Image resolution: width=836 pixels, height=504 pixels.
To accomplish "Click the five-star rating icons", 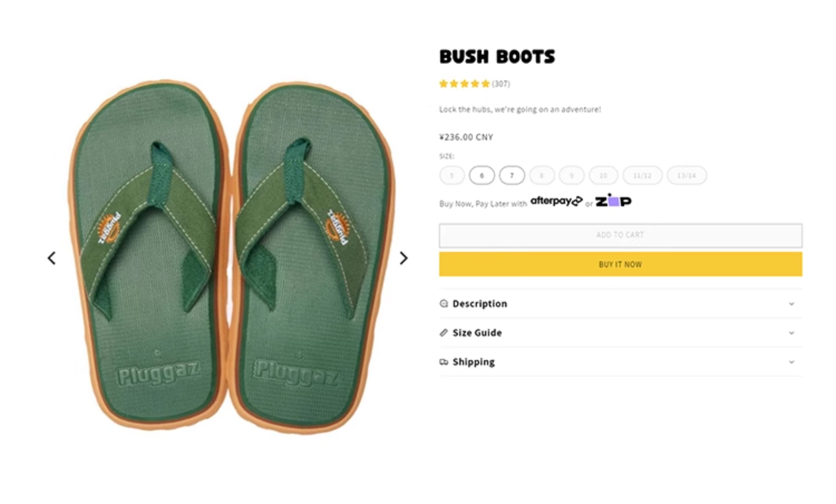I will 465,84.
